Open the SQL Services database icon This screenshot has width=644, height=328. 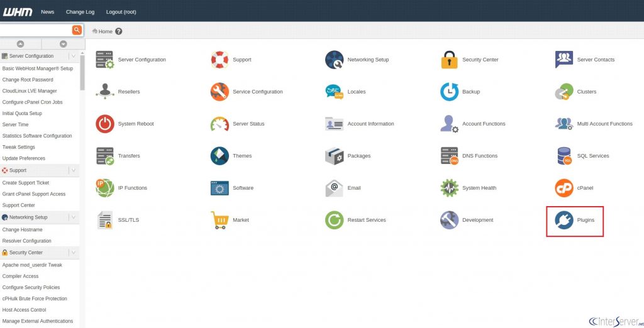(564, 156)
